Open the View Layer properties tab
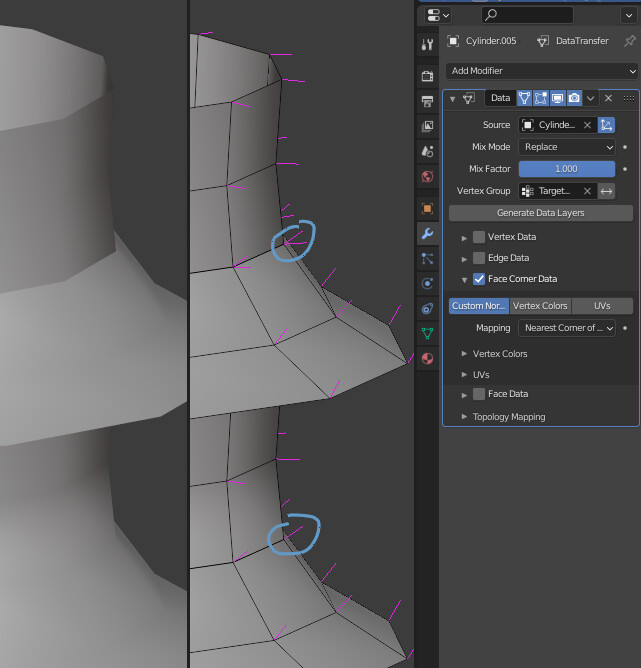The height and width of the screenshot is (668, 641). click(x=427, y=126)
